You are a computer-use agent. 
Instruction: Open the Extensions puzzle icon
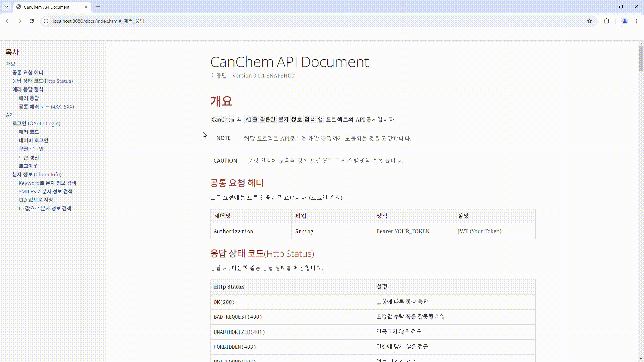point(606,21)
